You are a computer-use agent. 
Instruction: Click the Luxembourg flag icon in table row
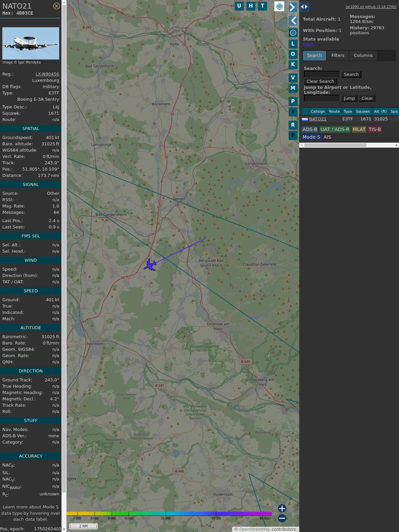pyautogui.click(x=305, y=119)
